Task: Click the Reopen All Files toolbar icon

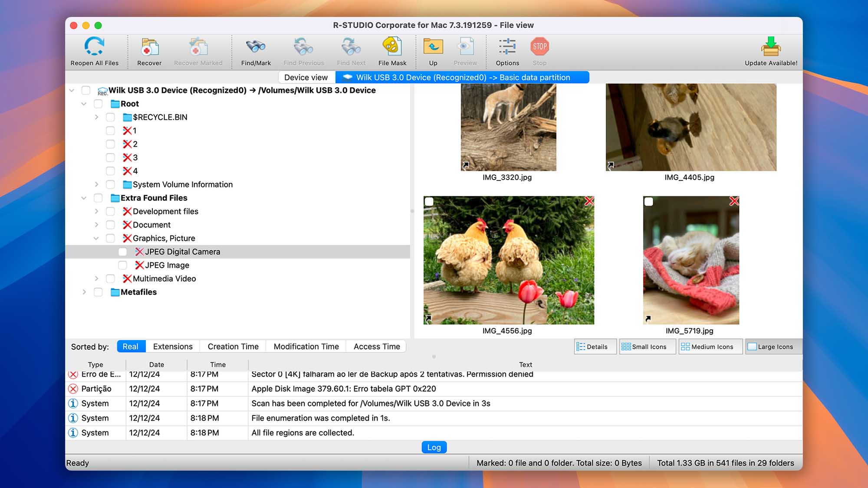Action: tap(94, 46)
